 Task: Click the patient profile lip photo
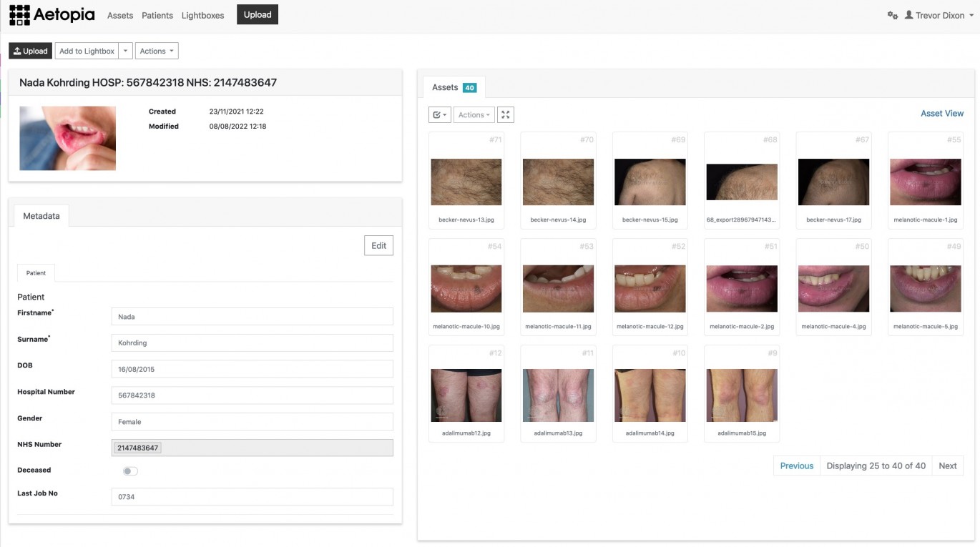coord(67,138)
